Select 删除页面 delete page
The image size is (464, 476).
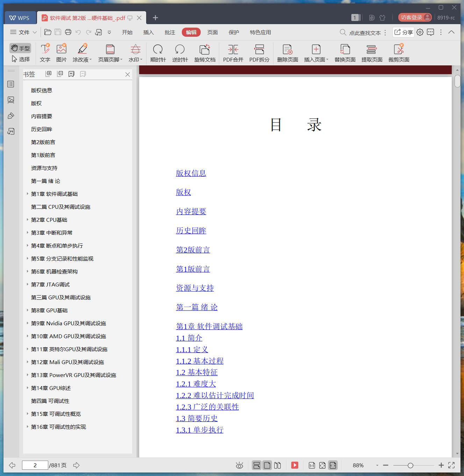(287, 53)
